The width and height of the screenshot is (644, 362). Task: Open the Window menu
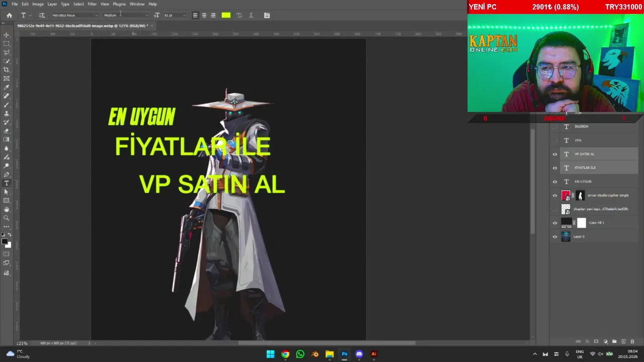pyautogui.click(x=137, y=4)
